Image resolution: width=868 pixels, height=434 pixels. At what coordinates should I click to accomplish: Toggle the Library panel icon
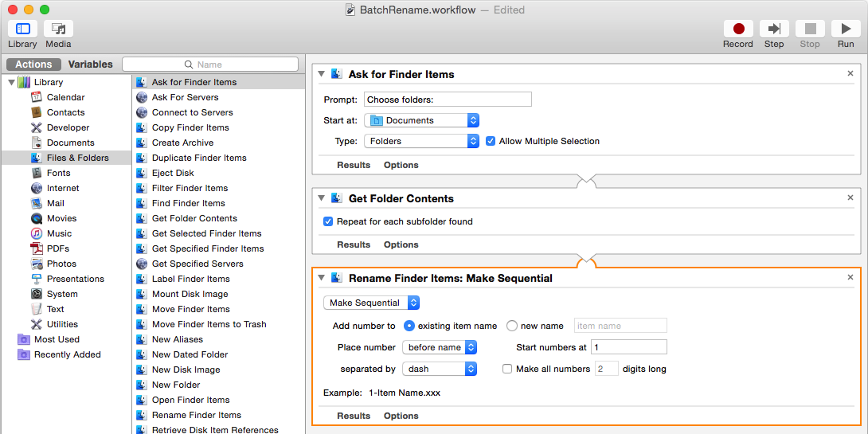(22, 29)
